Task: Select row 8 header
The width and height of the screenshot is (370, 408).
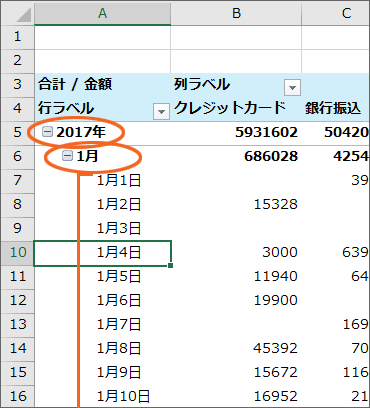Action: 17,205
